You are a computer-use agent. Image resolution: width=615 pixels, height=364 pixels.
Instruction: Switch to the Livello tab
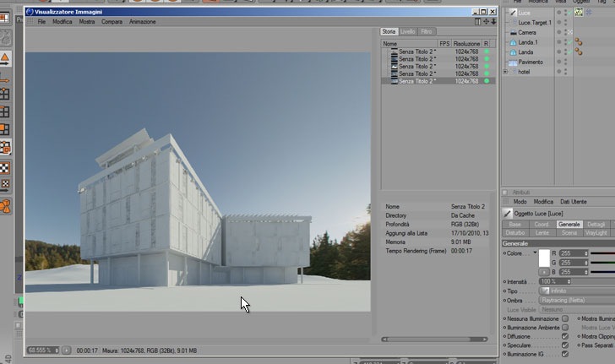(x=408, y=31)
